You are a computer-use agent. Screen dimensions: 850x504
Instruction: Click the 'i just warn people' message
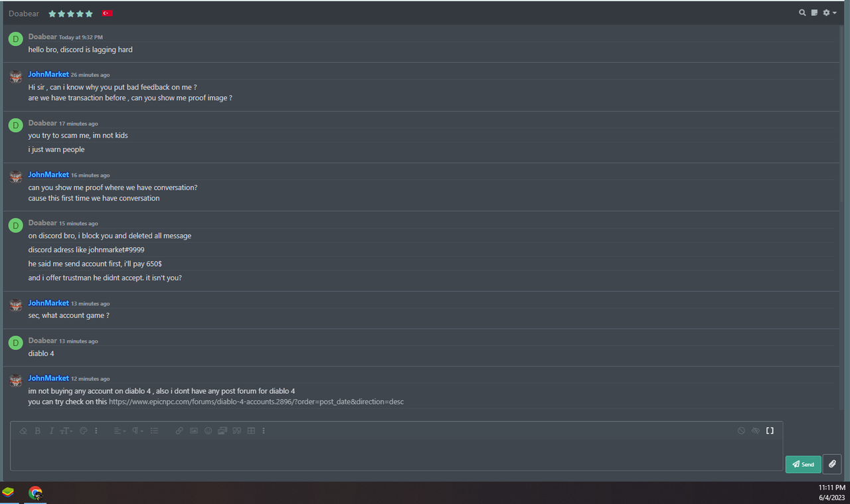[56, 149]
